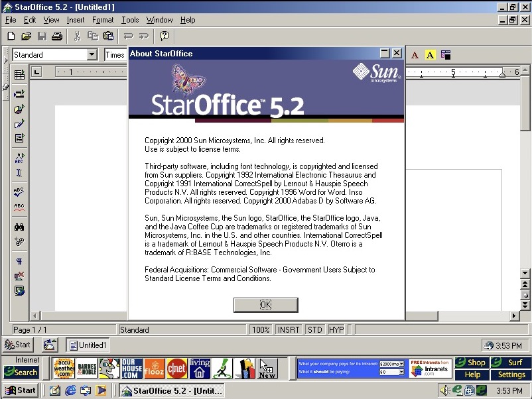Start the spellcheck with the ABC icon

pyautogui.click(x=19, y=194)
